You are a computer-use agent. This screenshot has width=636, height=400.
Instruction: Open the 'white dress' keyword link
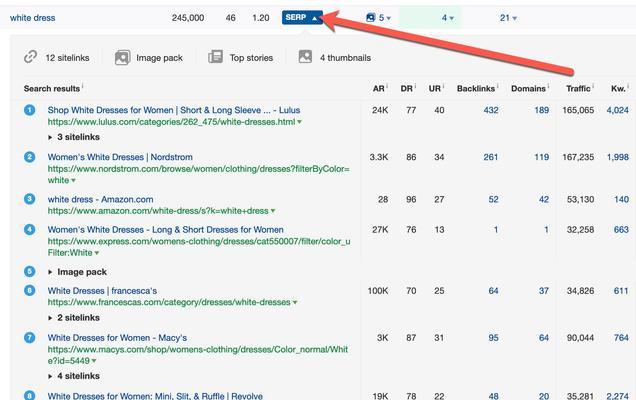point(32,18)
